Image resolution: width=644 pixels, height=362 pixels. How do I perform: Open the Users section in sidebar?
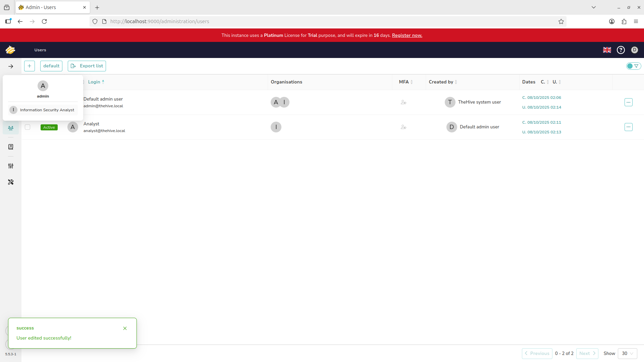click(x=11, y=128)
